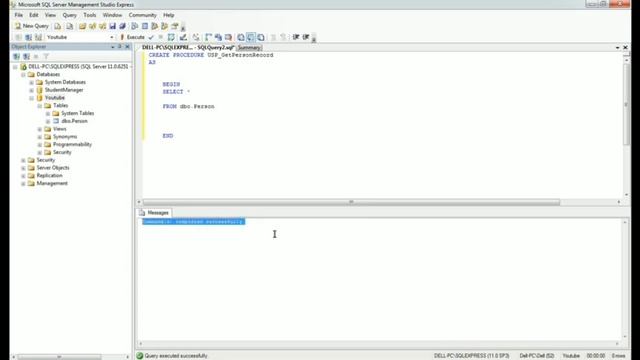Expand the StudentManager database node
The height and width of the screenshot is (360, 640).
(x=31, y=90)
